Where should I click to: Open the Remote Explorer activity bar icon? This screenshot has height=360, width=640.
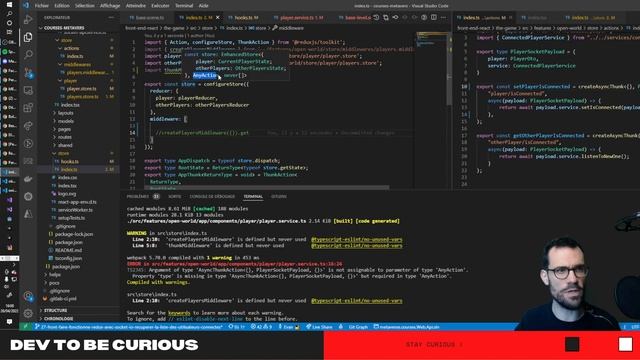click(x=28, y=90)
